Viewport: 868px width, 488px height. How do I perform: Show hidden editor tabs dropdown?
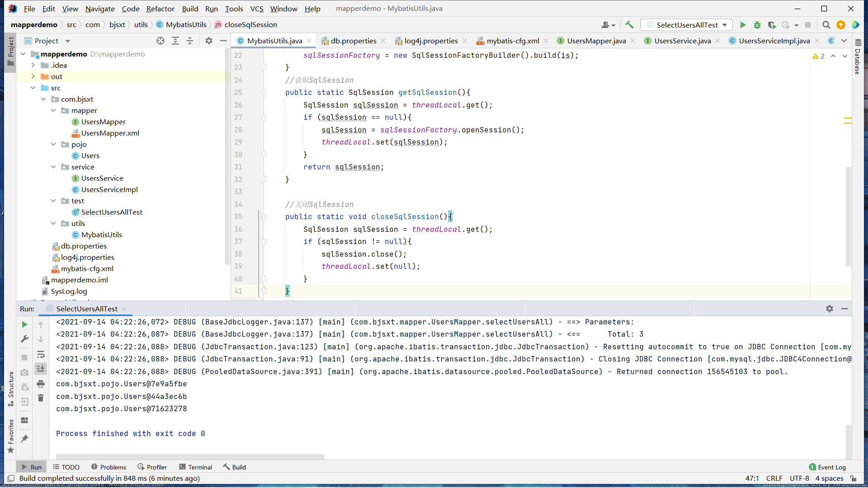(844, 41)
